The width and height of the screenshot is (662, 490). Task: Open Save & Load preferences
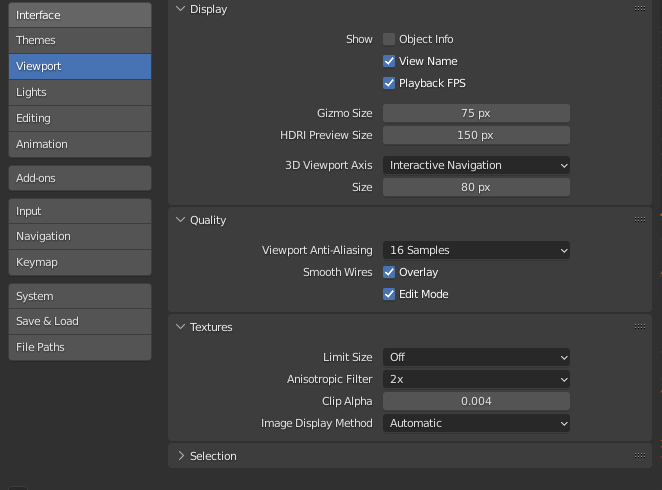(x=80, y=321)
